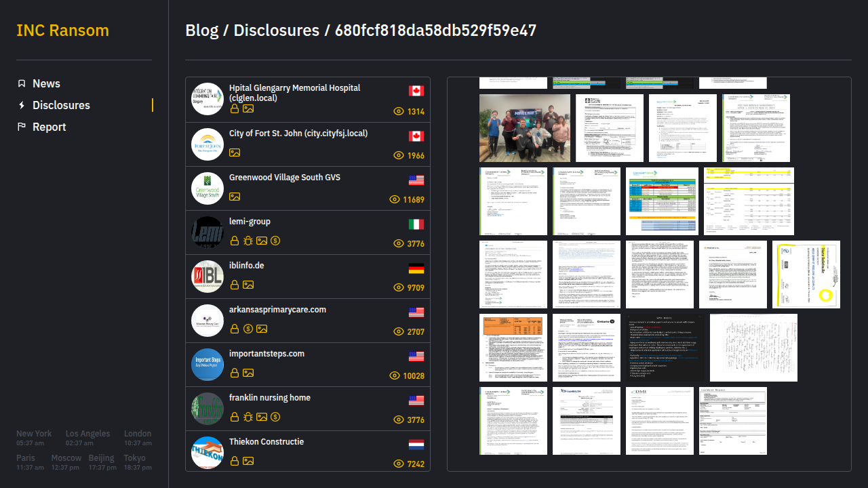Viewport: 868px width, 488px height.
Task: Select the Disclosures sidebar item
Action: 61,105
